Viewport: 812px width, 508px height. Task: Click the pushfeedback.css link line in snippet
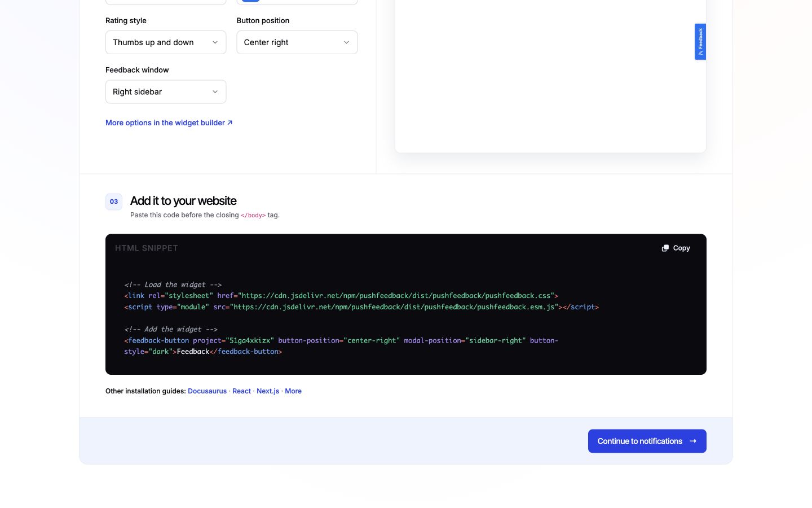pyautogui.click(x=341, y=295)
